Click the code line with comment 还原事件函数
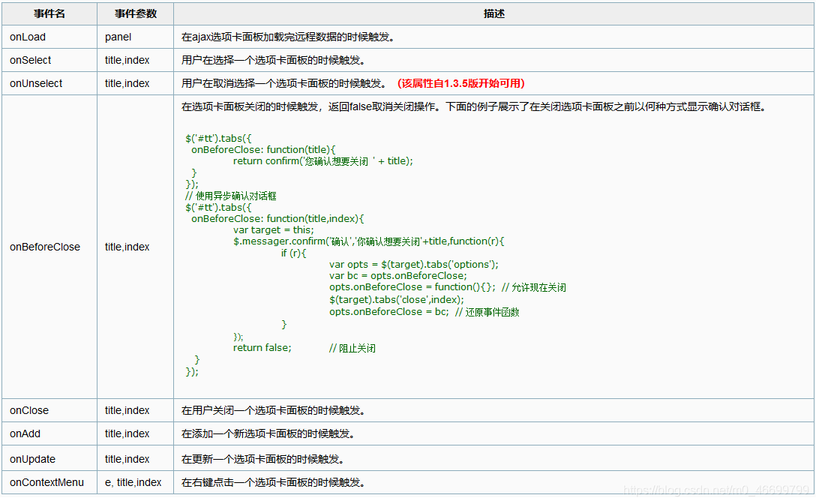 click(424, 312)
